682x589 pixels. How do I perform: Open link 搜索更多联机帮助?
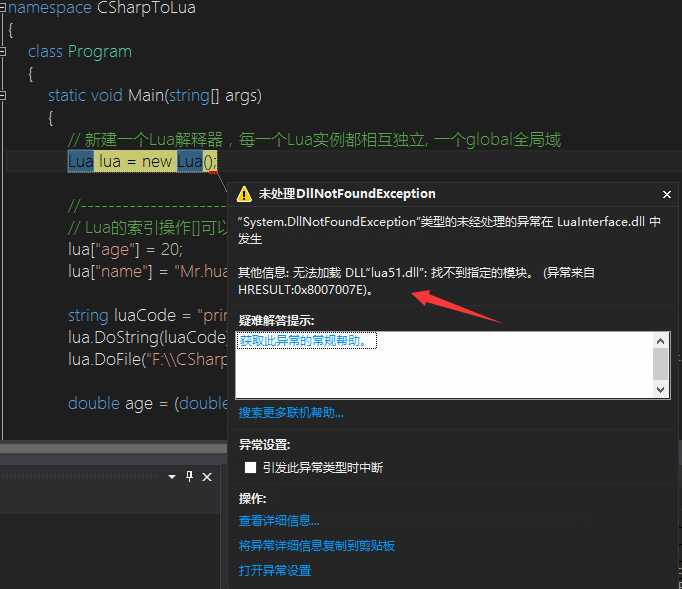tap(291, 412)
